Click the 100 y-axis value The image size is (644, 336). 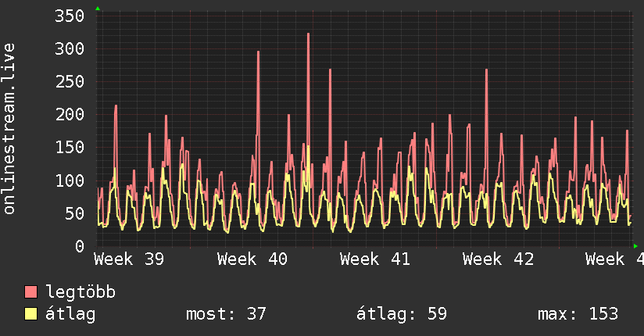(70, 181)
